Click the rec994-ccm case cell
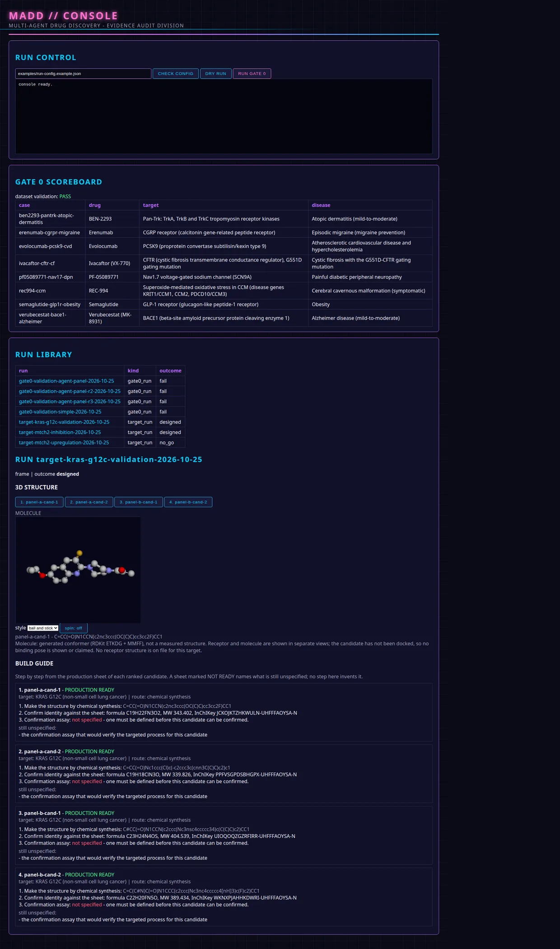This screenshot has width=560, height=949. (x=50, y=291)
